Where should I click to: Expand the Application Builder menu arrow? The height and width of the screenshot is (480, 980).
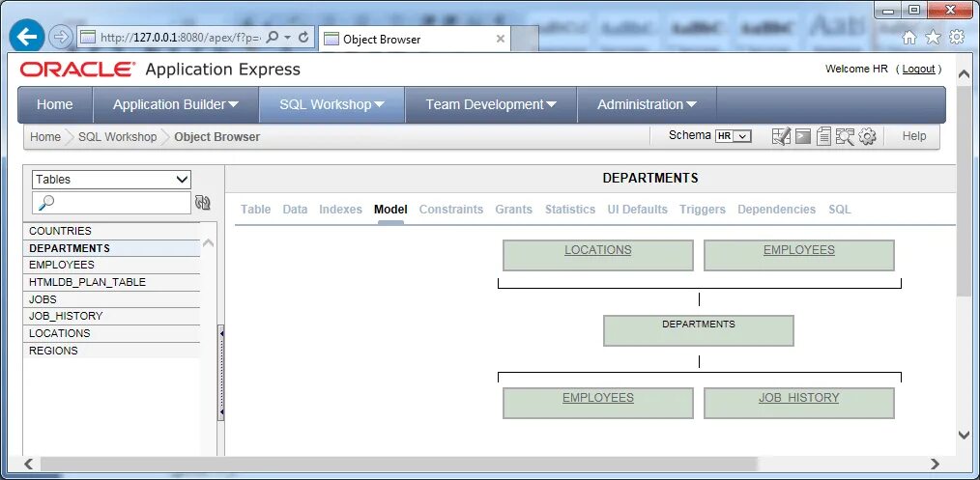click(233, 105)
